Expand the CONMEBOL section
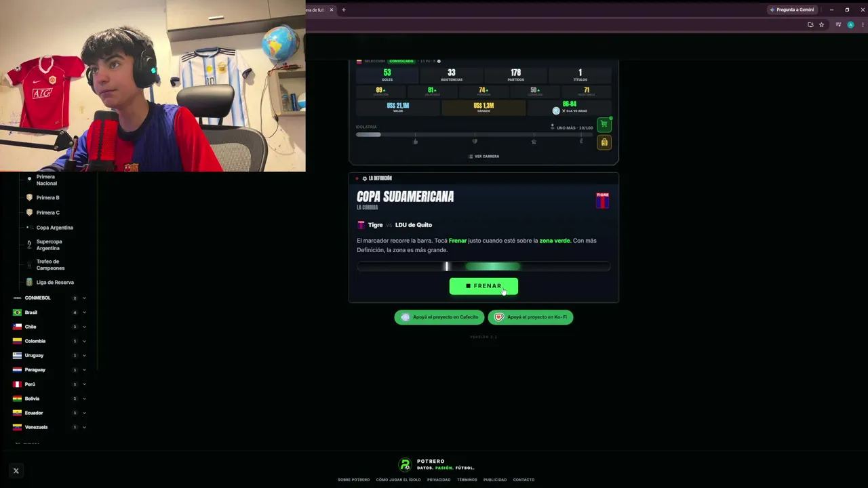 point(84,298)
